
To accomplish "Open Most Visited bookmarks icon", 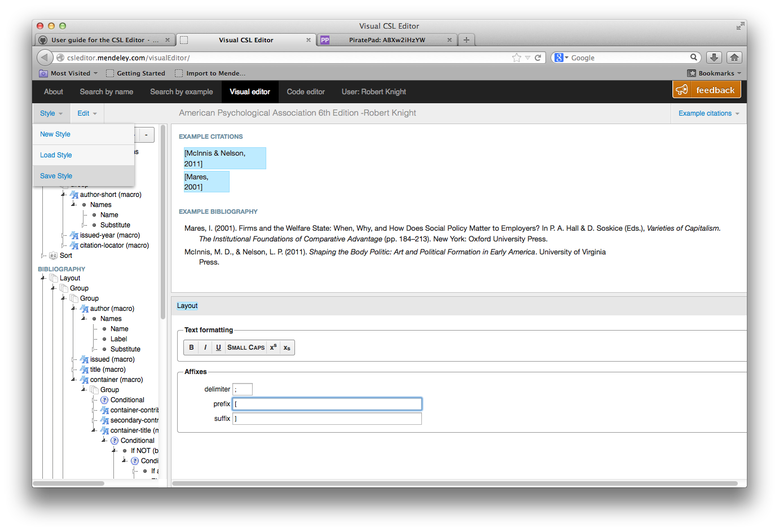I will pyautogui.click(x=43, y=73).
